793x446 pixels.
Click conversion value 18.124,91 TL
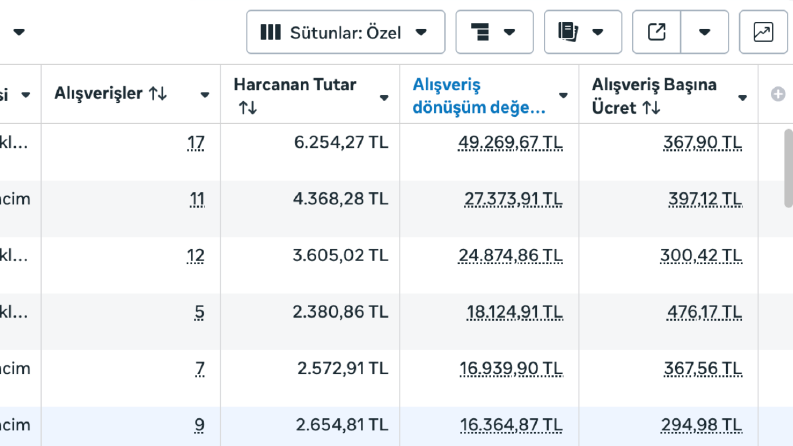click(x=514, y=312)
